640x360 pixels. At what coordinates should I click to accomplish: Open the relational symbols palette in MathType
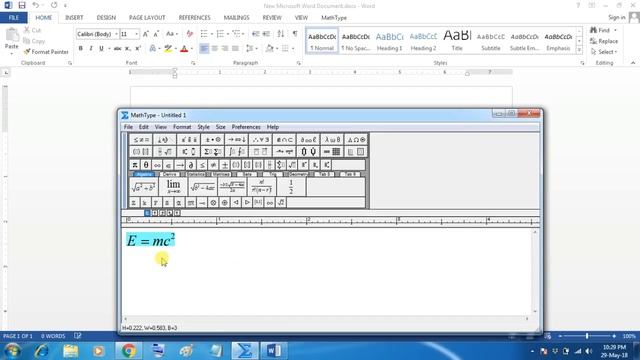coord(141,140)
